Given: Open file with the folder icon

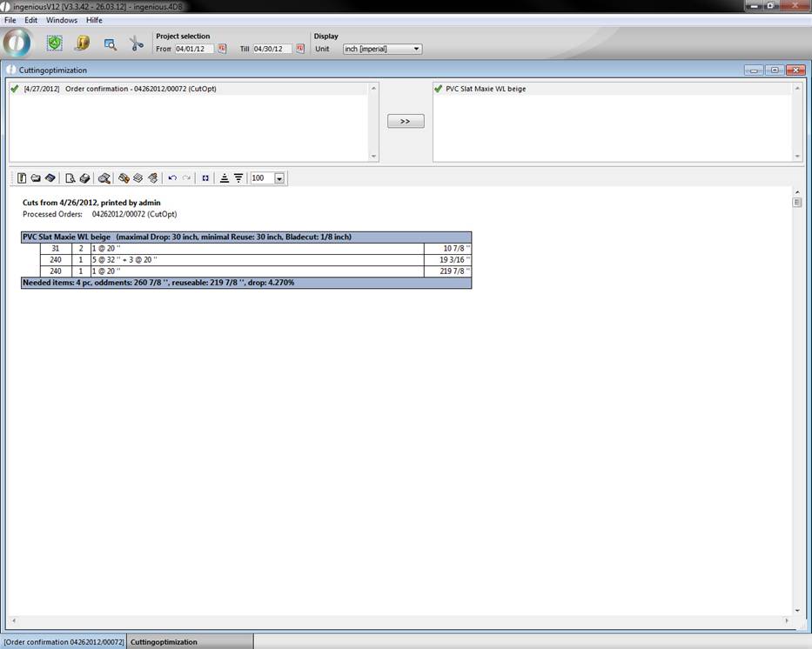Looking at the screenshot, I should click(36, 178).
